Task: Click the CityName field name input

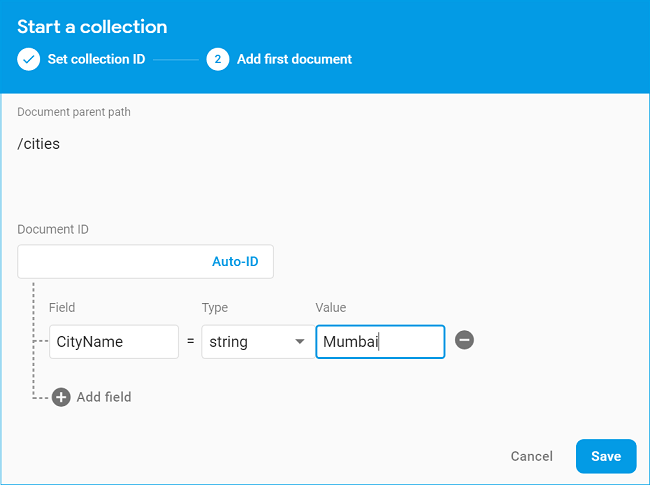Action: pyautogui.click(x=113, y=342)
